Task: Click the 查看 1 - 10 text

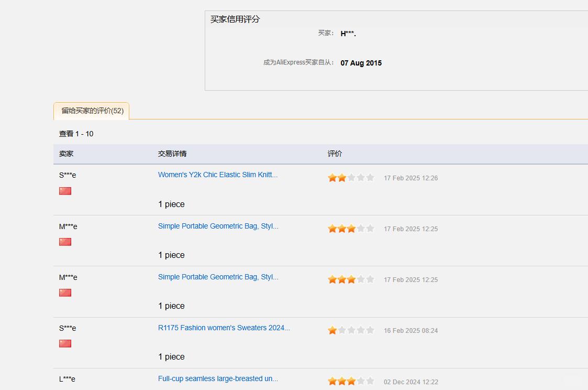Action: 76,134
